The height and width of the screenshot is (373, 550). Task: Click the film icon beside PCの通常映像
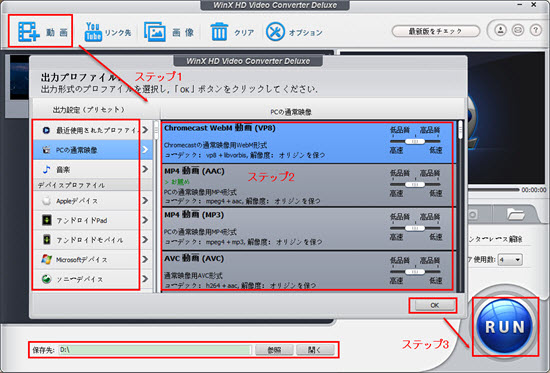point(46,150)
